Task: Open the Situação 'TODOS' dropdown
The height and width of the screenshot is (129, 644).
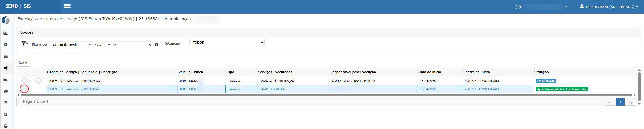Action: (x=227, y=43)
